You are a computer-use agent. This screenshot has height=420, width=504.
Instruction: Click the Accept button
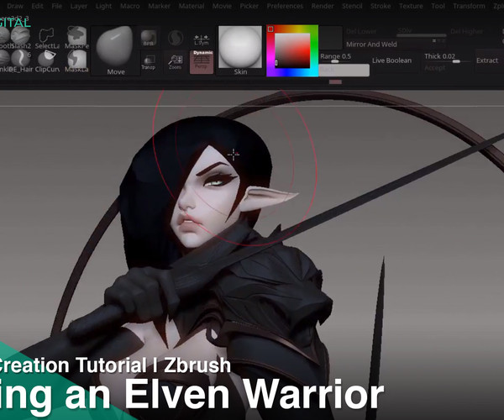tap(435, 68)
